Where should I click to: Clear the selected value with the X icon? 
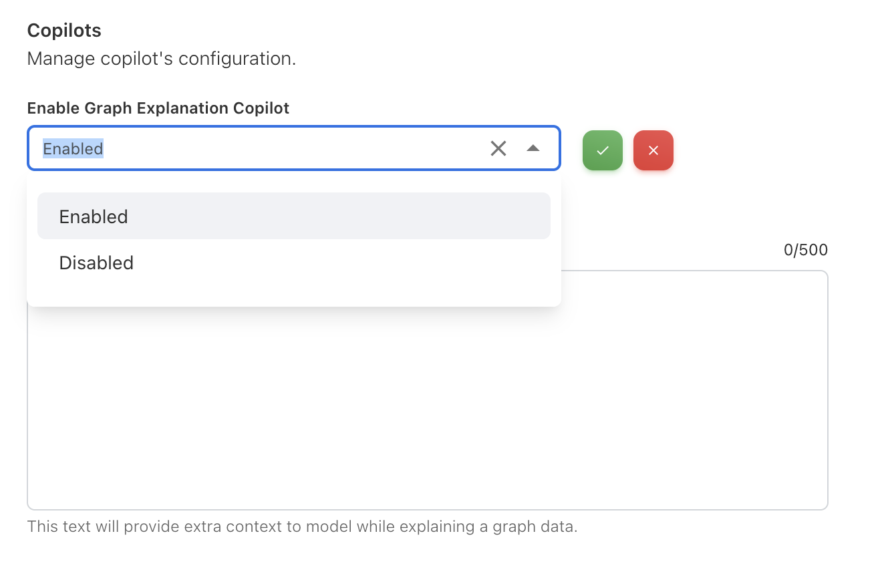498,148
